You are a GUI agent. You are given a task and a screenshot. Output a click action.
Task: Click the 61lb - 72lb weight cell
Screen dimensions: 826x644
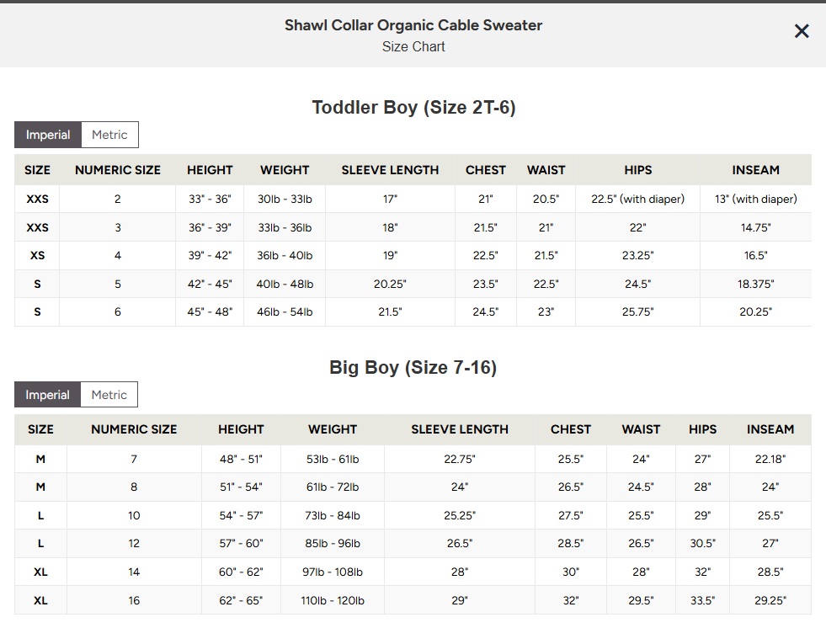[x=333, y=487]
